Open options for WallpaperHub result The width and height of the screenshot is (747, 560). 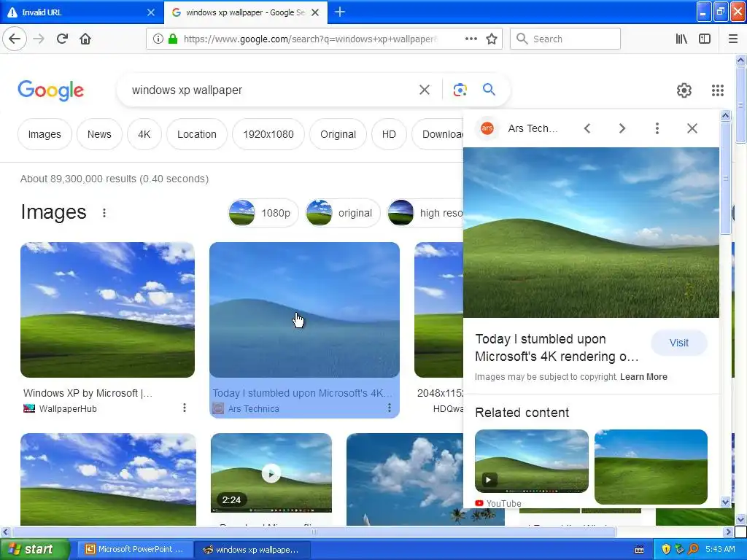point(185,408)
